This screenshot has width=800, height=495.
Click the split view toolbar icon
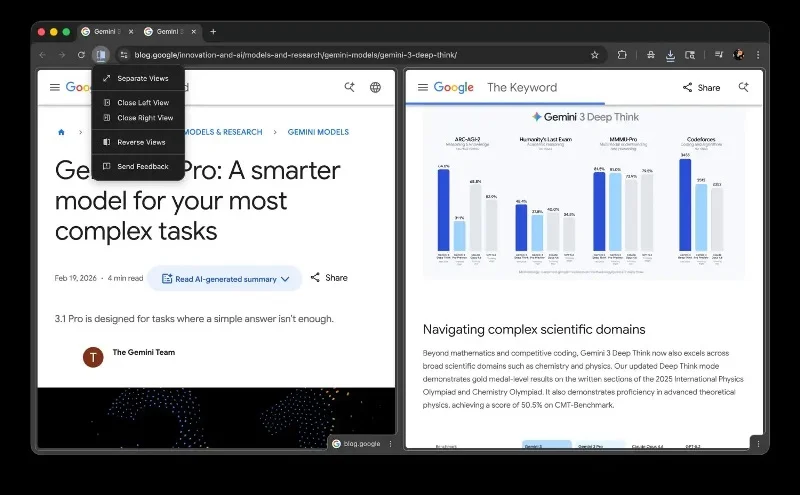coord(101,55)
